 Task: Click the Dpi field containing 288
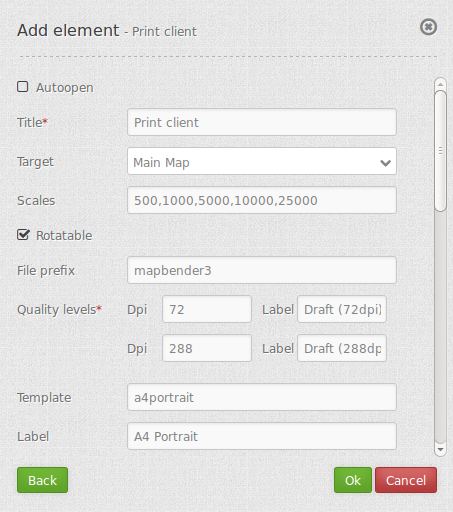click(x=207, y=348)
